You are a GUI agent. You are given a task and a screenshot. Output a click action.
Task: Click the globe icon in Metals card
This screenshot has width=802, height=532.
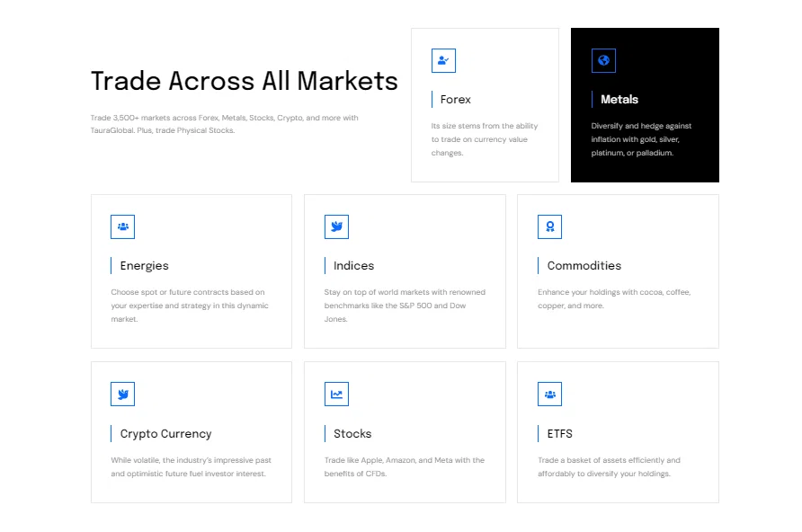pyautogui.click(x=603, y=60)
